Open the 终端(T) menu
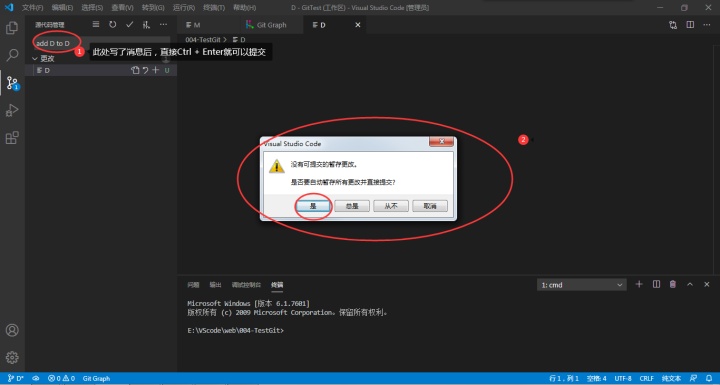The width and height of the screenshot is (720, 385). (x=214, y=8)
